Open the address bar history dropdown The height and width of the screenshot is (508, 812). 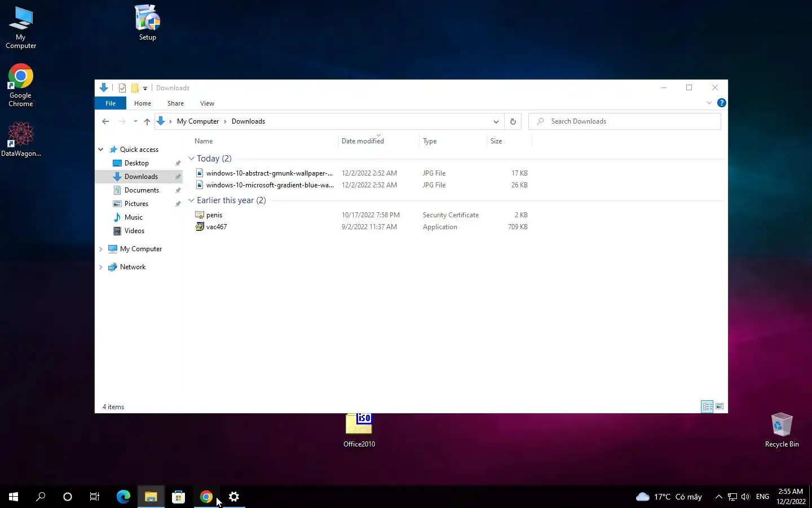496,121
